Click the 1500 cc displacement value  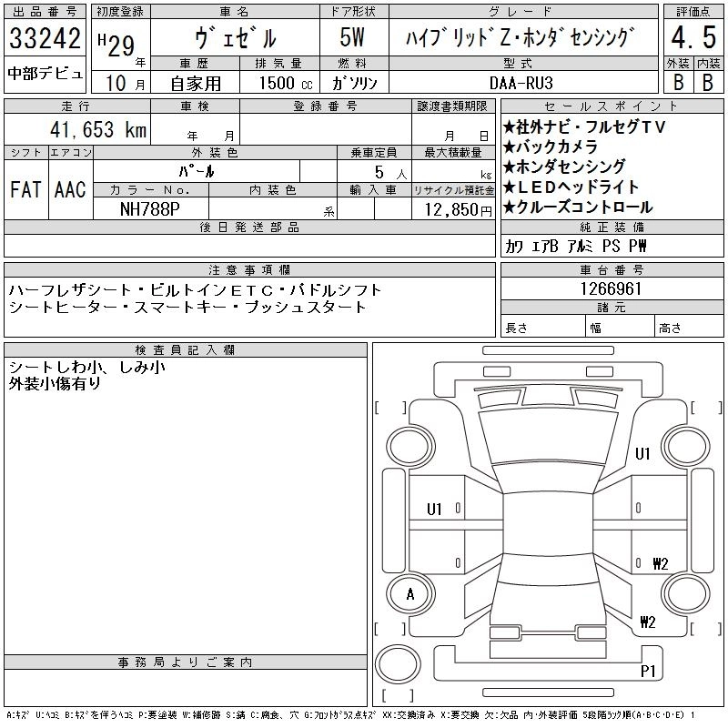(286, 83)
